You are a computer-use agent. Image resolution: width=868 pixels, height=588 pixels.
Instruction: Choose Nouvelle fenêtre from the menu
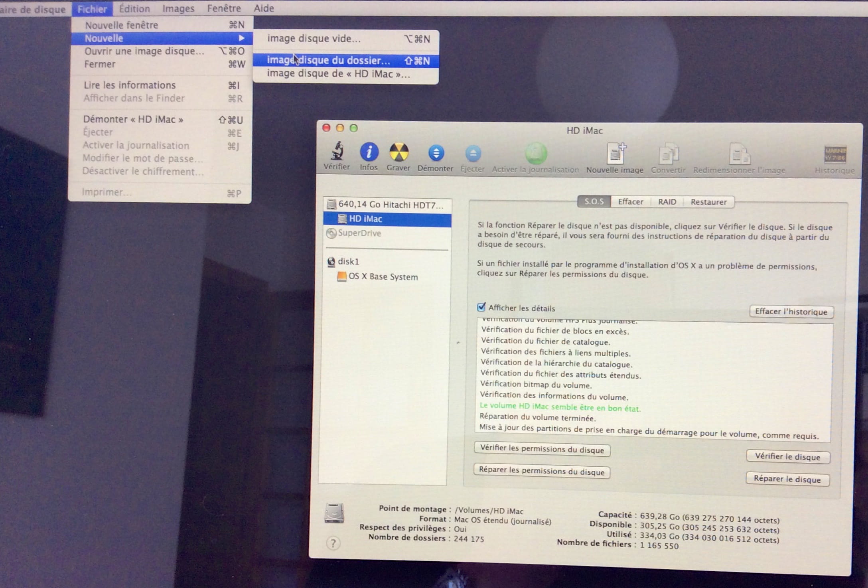pyautogui.click(x=162, y=25)
